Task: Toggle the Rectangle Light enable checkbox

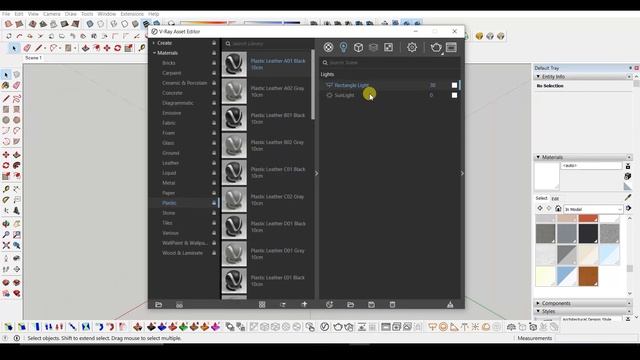Action: (454, 85)
